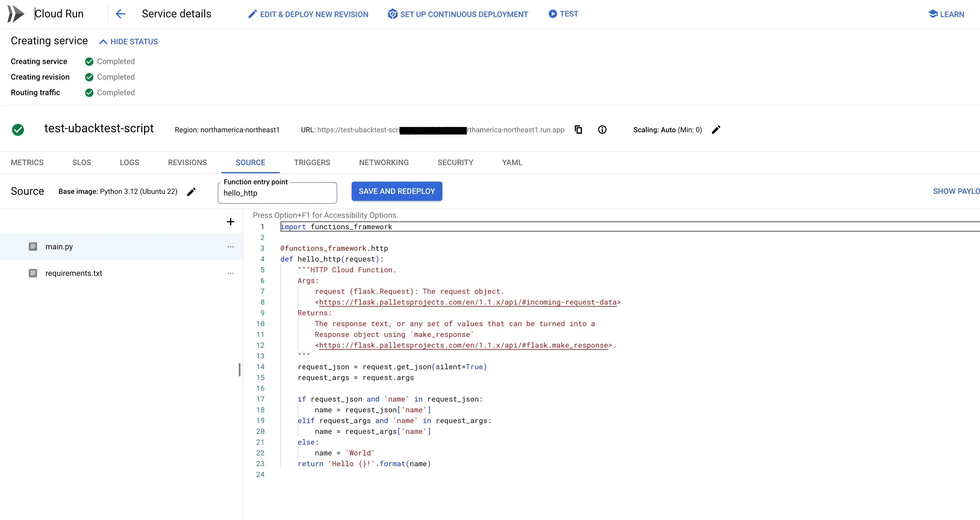Click the Function entry point field
This screenshot has height=520, width=980.
coord(277,193)
